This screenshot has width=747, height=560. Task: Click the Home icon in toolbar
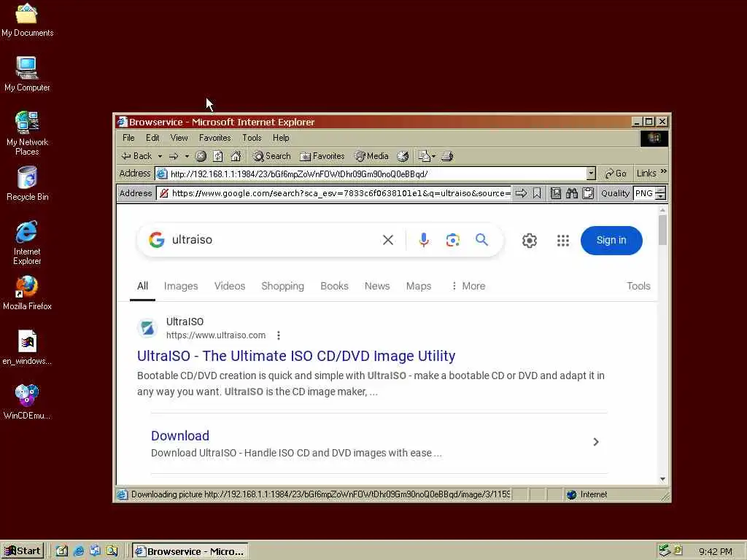[x=236, y=156]
